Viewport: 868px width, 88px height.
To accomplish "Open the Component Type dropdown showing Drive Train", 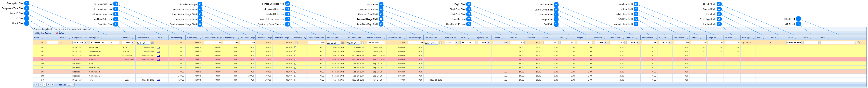I will (85, 43).
